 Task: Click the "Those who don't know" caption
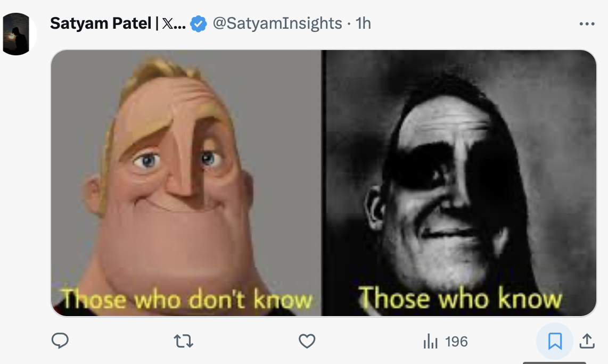point(186,300)
